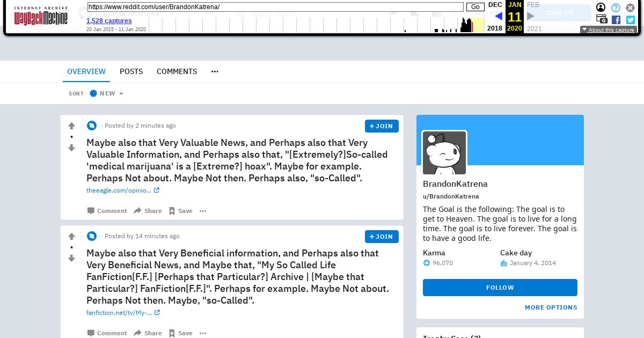The height and width of the screenshot is (338, 644).
Task: Click the Karma value 96,070
Action: click(443, 263)
